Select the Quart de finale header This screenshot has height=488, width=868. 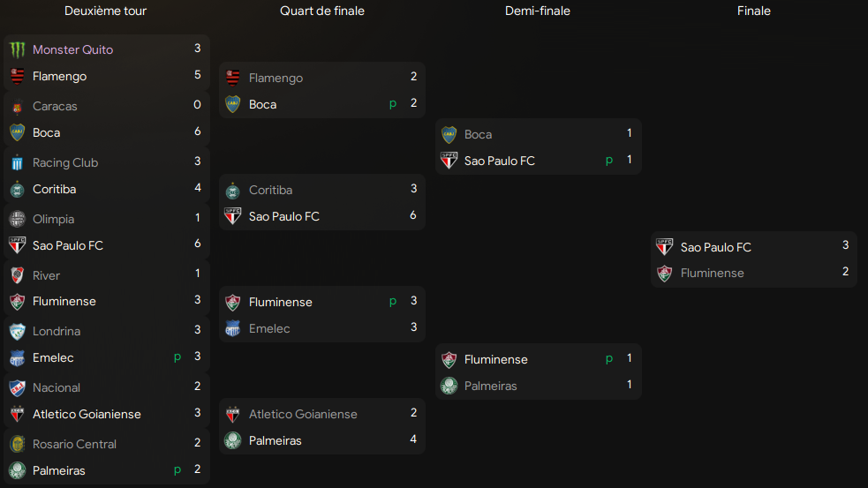coord(322,11)
